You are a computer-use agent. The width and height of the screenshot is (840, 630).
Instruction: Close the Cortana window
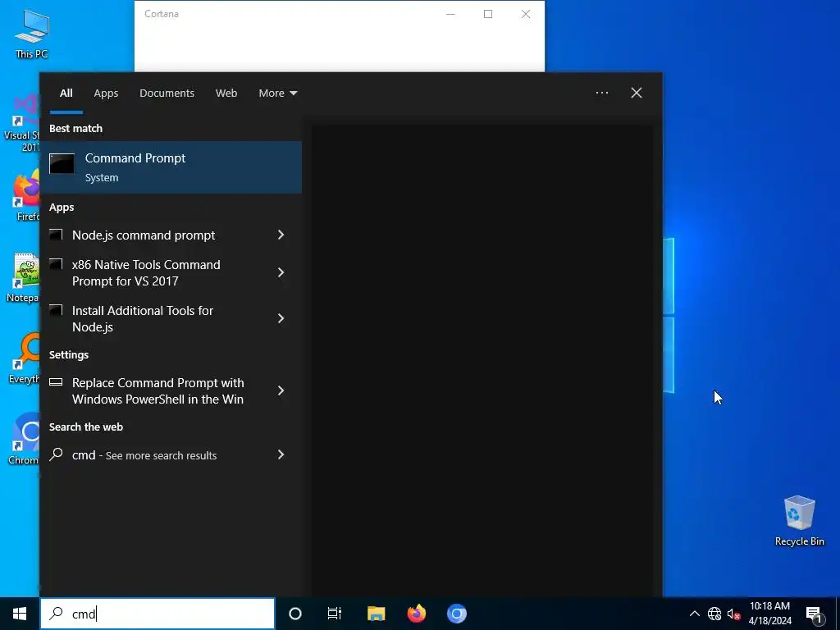[x=526, y=14]
